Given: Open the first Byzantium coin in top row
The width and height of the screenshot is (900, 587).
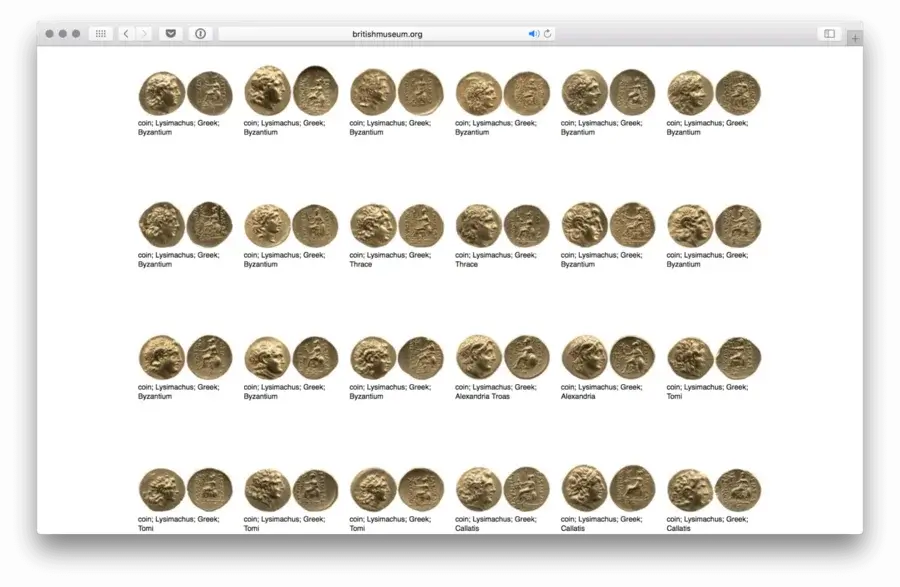Looking at the screenshot, I should (185, 93).
